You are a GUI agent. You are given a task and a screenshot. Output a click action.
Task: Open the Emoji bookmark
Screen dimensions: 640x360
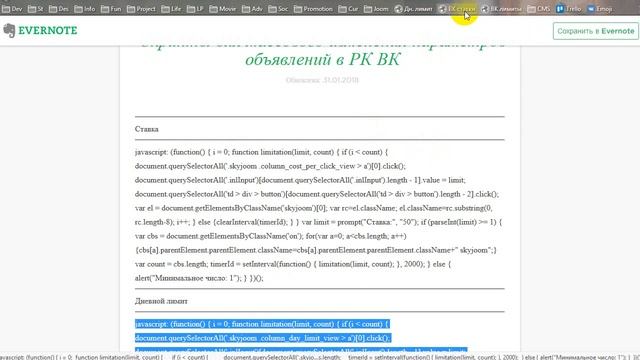pos(600,9)
